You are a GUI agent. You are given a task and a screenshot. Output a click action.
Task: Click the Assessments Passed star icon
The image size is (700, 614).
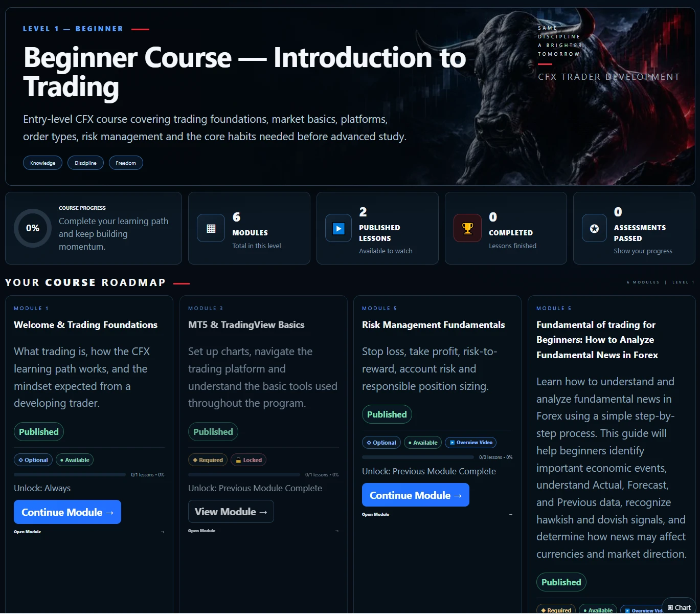[x=594, y=228]
